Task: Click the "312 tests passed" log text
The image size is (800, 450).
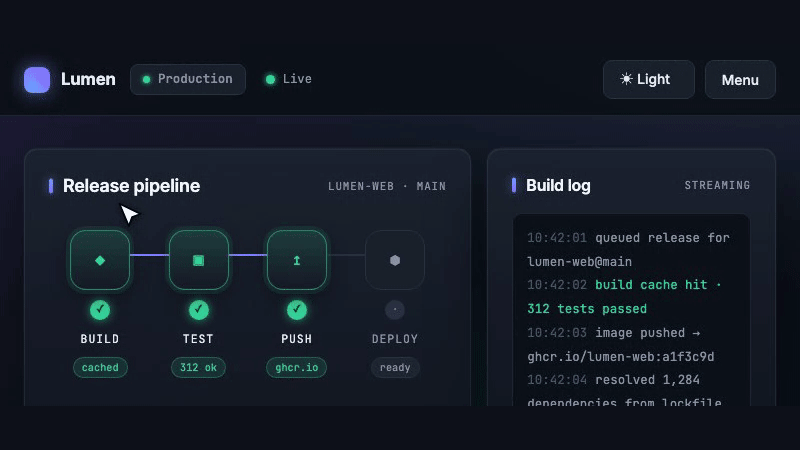Action: [587, 309]
